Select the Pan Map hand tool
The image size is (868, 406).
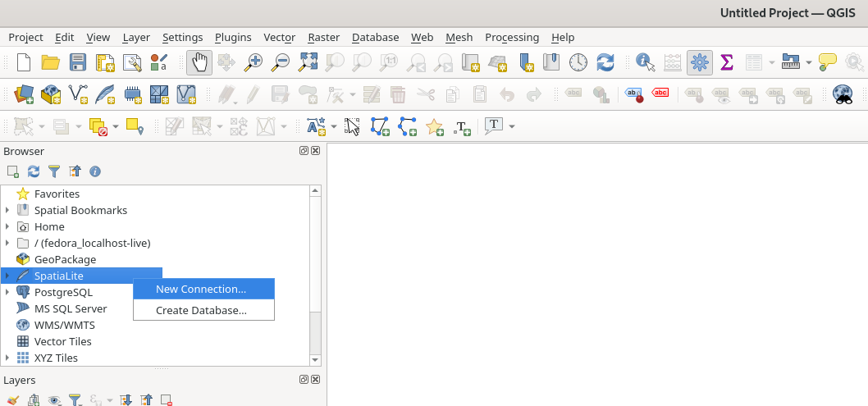tap(199, 62)
